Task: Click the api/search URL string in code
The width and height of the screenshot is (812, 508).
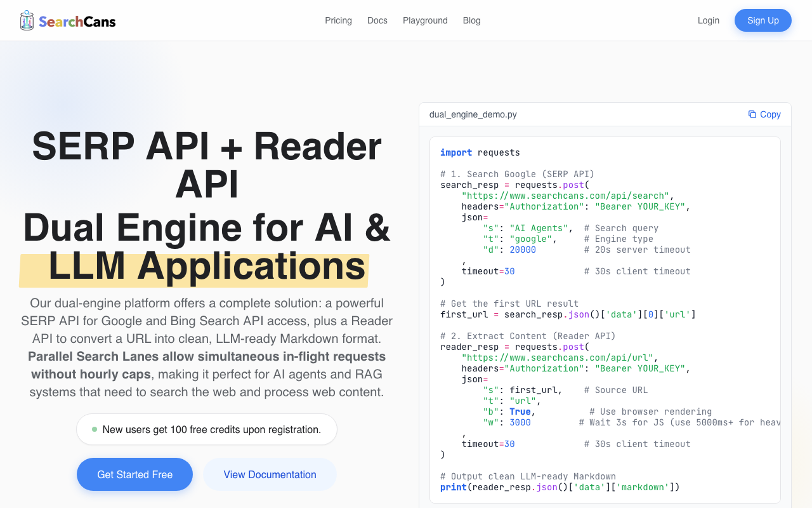Action: (x=565, y=196)
